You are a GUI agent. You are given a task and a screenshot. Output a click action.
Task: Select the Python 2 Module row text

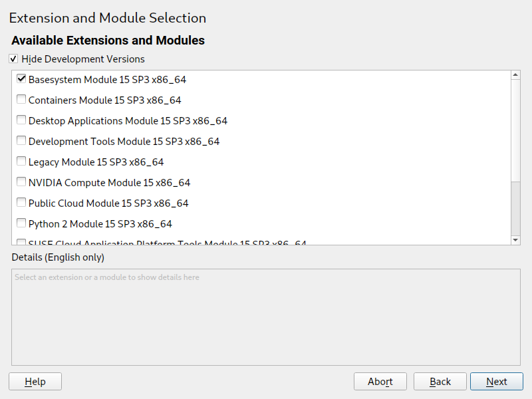(x=100, y=223)
